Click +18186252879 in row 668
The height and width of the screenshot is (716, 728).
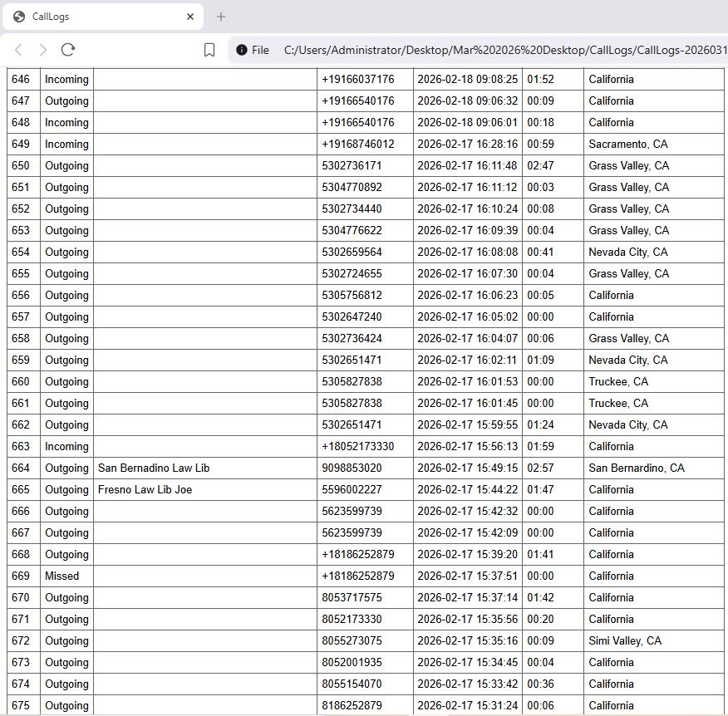tap(358, 555)
